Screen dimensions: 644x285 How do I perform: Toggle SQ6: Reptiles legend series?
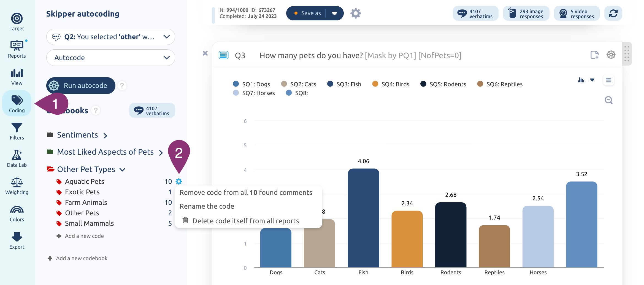[x=500, y=84]
